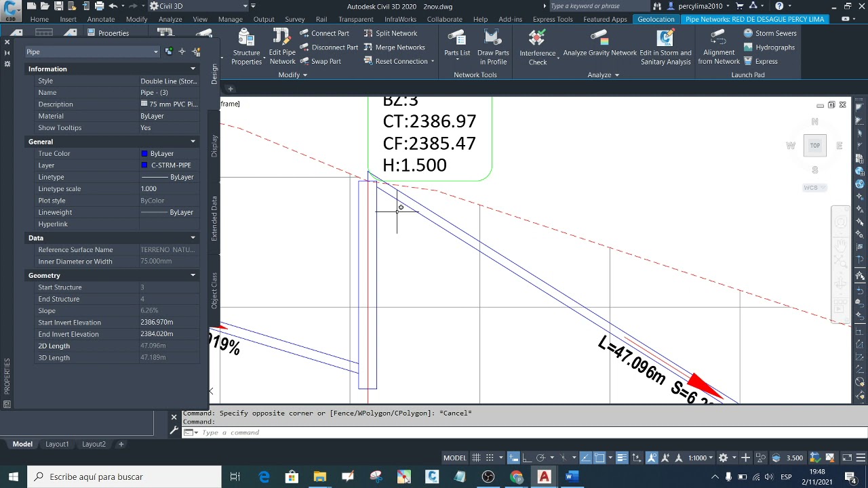Click Merge Networks in the ribbon
The image size is (868, 488).
point(394,47)
